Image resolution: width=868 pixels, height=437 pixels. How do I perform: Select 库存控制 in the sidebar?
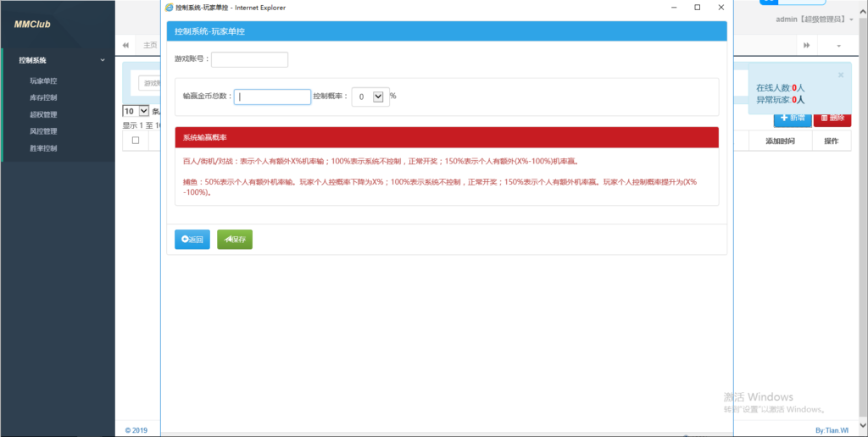pos(43,98)
